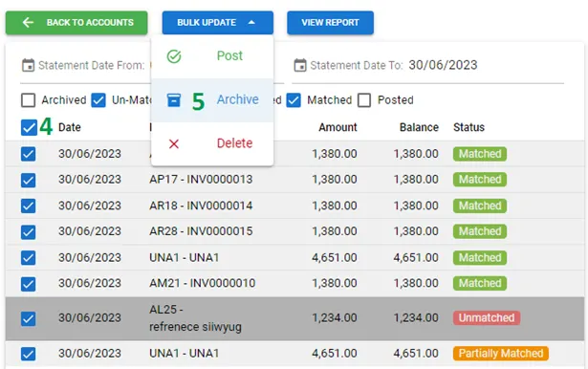Open calendar icon for Statement Date To
This screenshot has width=588, height=369.
tap(300, 65)
